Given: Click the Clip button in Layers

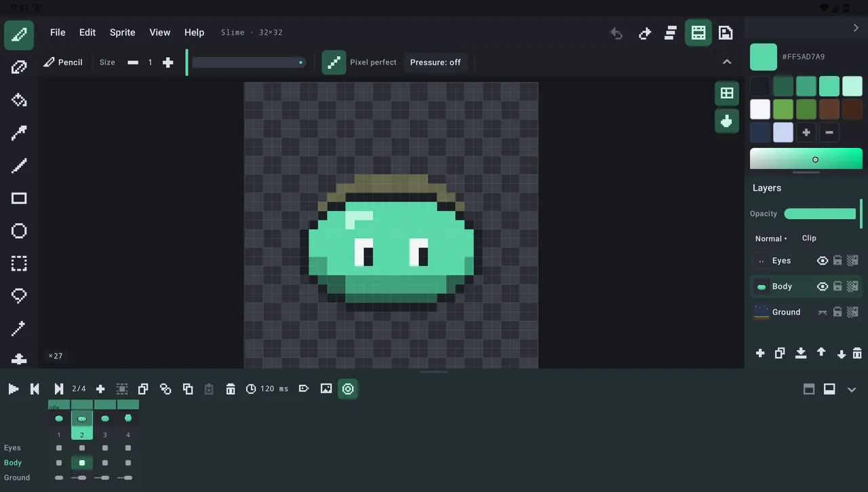Looking at the screenshot, I should click(x=809, y=238).
